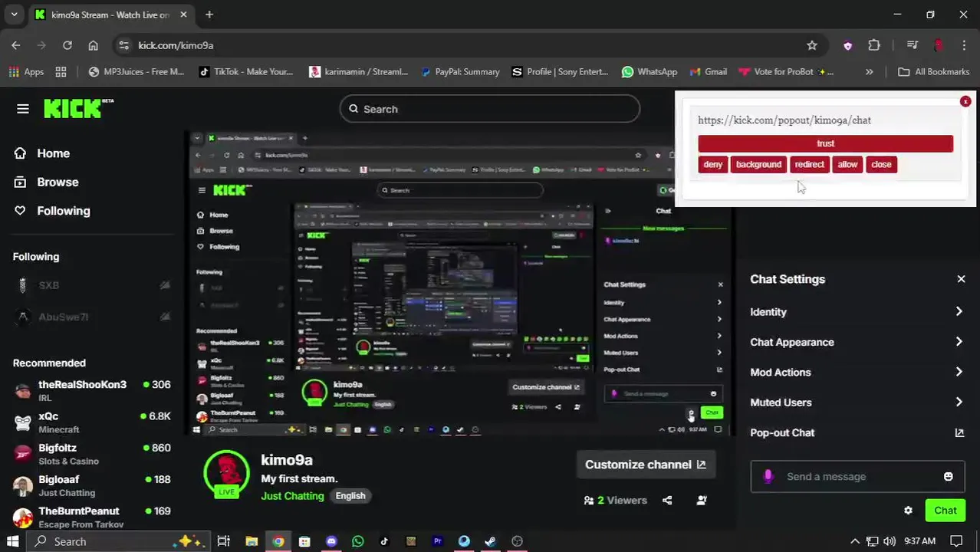
Task: Open Bigloaaf recommended channel
Action: [x=92, y=485]
